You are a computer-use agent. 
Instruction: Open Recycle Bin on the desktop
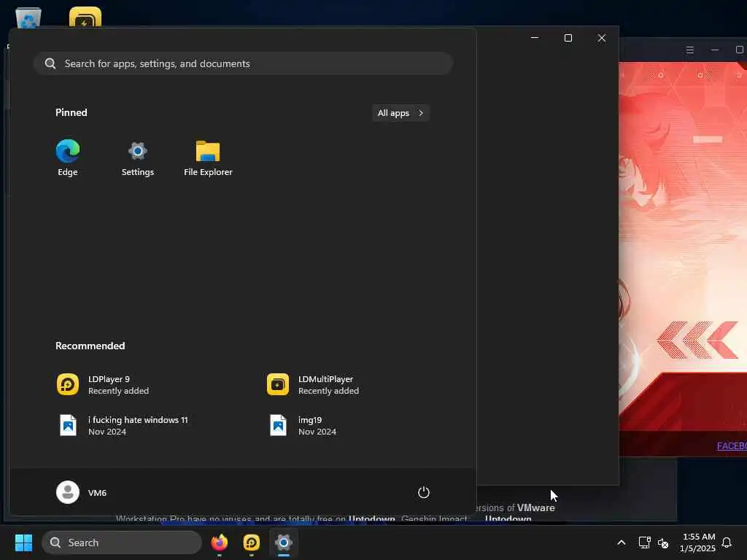(x=28, y=17)
